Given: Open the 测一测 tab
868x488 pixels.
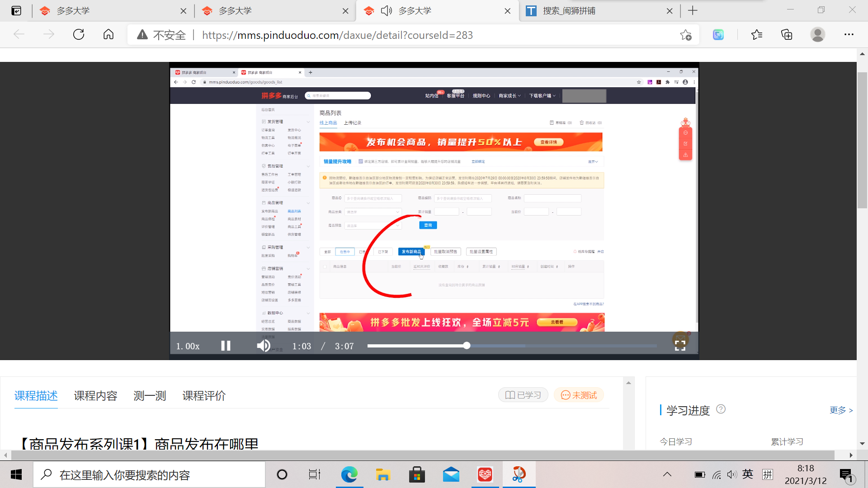Looking at the screenshot, I should (150, 396).
